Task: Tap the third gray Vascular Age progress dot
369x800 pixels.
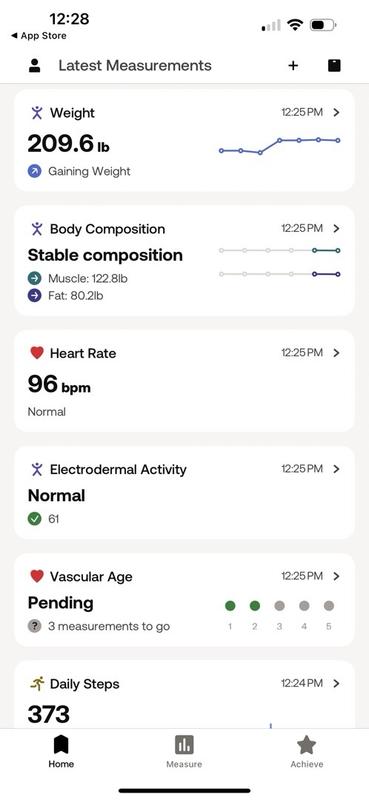Action: point(279,606)
